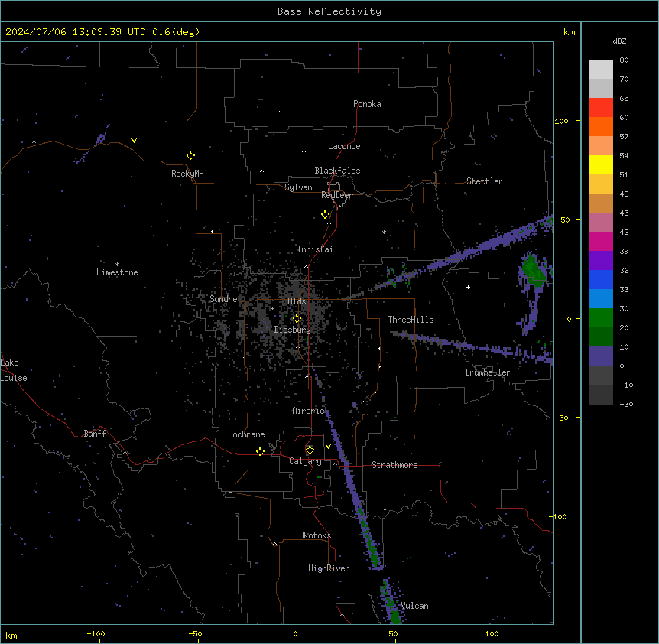Select the Blackfalds label

pos(337,171)
